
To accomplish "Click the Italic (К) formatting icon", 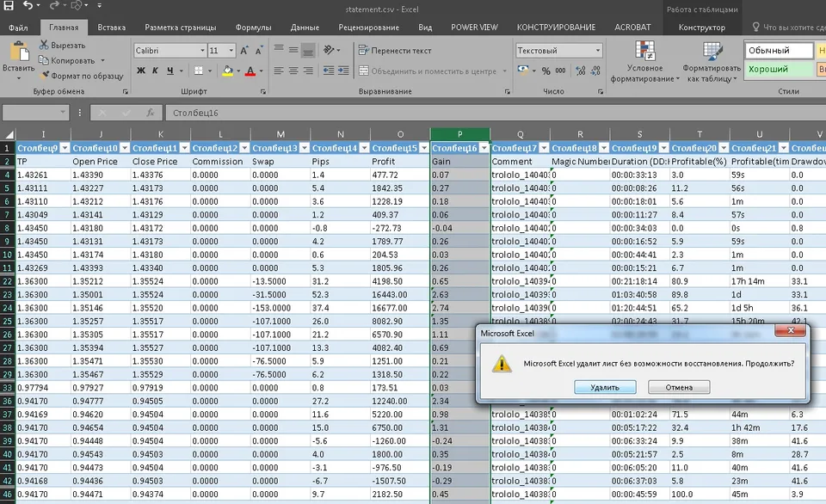I will pos(155,71).
